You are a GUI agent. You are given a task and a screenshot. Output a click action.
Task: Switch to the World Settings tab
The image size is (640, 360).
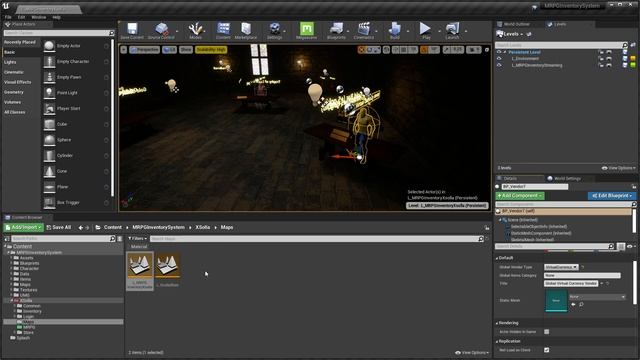567,179
